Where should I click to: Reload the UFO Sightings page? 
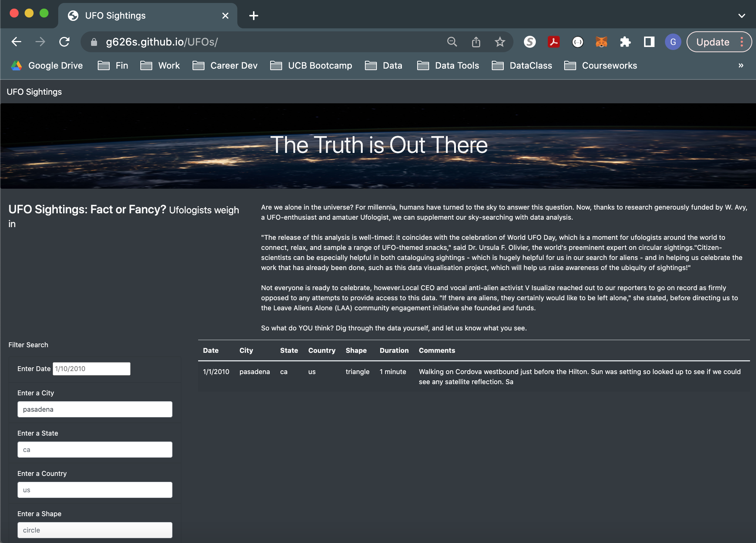click(65, 42)
